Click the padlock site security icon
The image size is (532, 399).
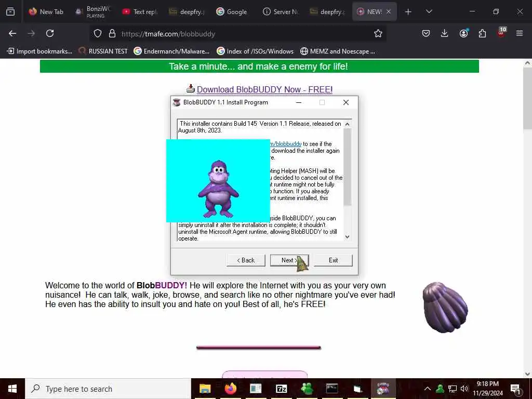(112, 34)
